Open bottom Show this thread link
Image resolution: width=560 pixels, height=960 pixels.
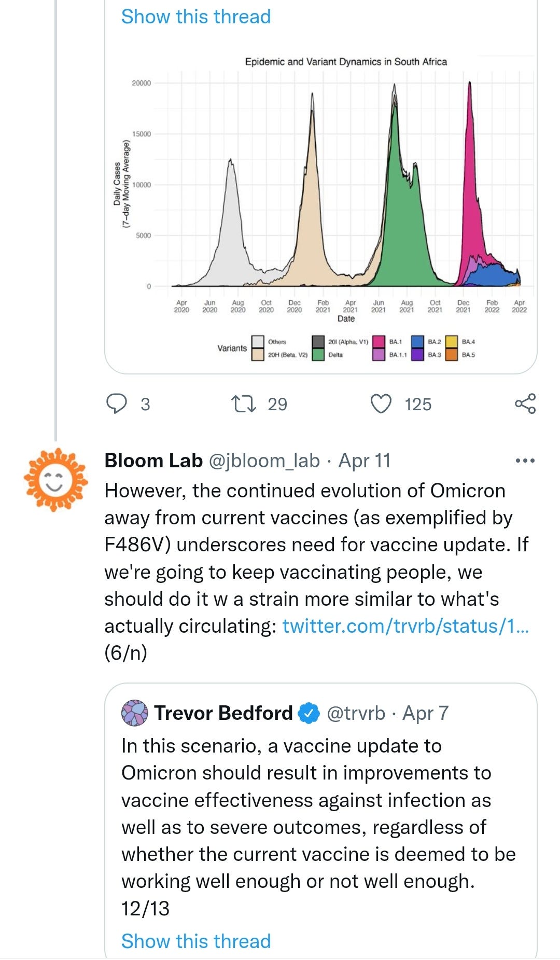point(196,941)
